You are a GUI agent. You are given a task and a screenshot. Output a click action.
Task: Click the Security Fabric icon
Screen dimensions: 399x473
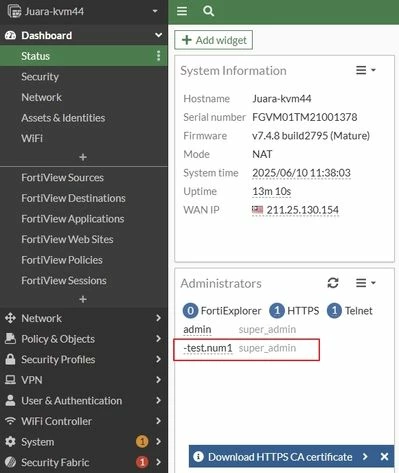pos(10,462)
